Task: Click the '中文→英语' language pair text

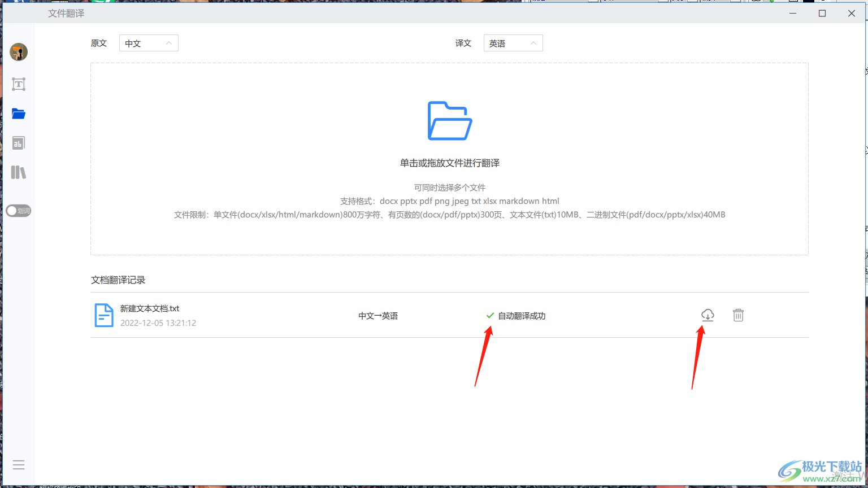Action: click(x=378, y=316)
